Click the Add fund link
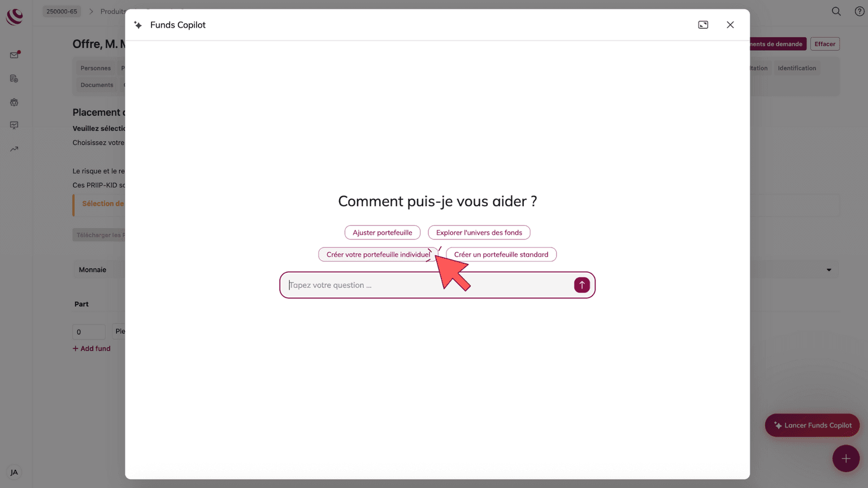This screenshot has height=488, width=868. [92, 348]
